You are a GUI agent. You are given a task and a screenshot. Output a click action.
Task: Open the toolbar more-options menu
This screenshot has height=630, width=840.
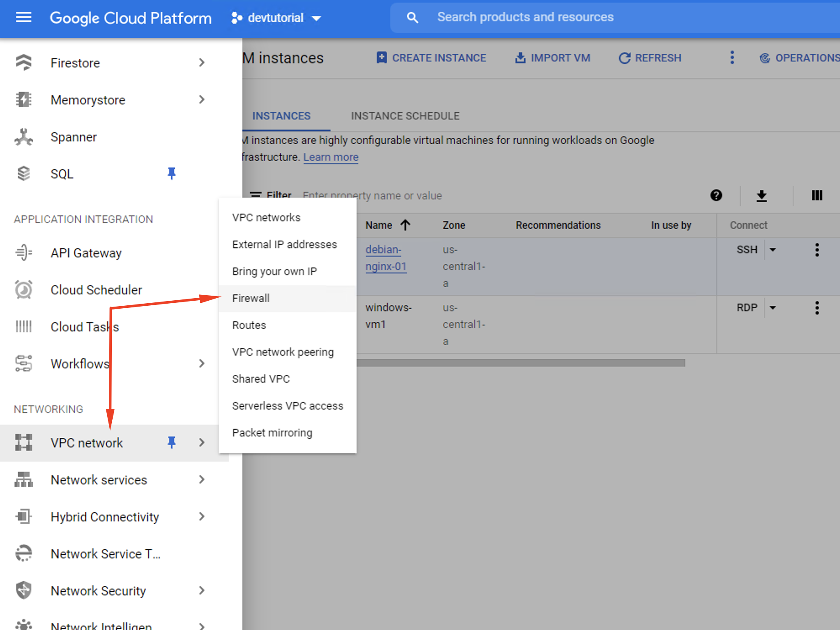732,58
